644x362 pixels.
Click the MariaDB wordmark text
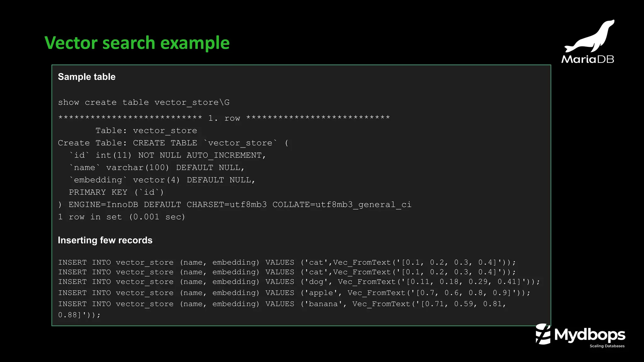588,59
